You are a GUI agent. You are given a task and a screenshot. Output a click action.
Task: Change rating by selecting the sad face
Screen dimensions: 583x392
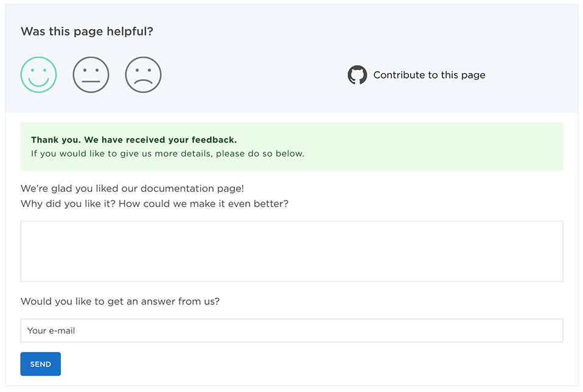click(x=143, y=74)
